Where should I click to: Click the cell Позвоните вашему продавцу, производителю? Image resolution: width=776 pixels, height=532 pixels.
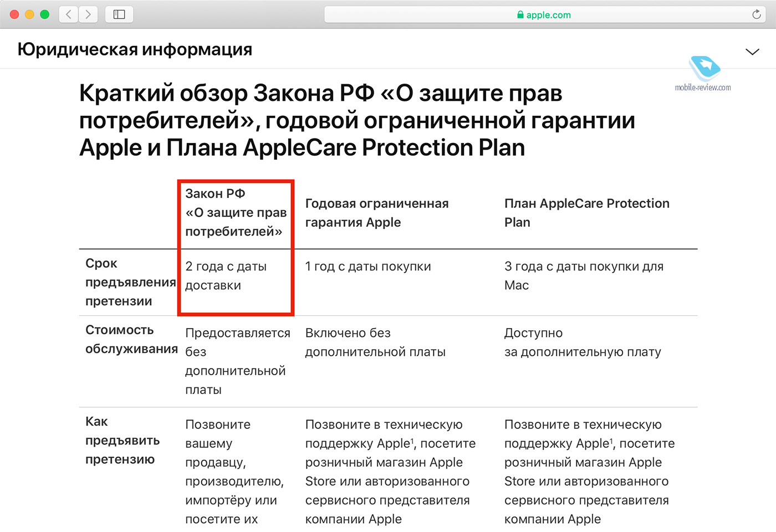pos(234,472)
